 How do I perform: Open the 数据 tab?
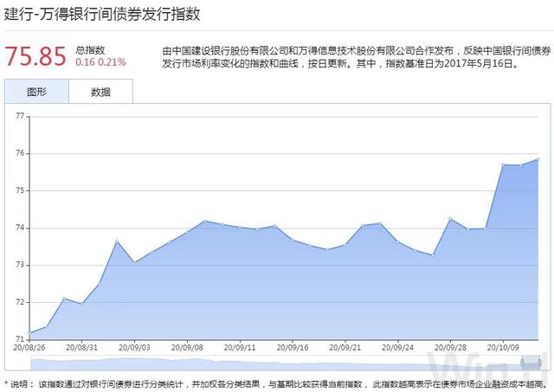click(x=100, y=92)
